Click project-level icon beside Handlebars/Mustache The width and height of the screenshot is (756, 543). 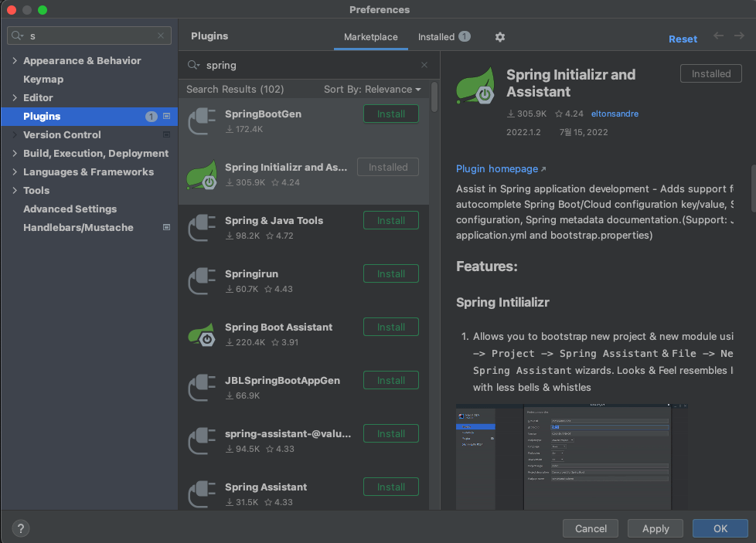[x=166, y=227]
